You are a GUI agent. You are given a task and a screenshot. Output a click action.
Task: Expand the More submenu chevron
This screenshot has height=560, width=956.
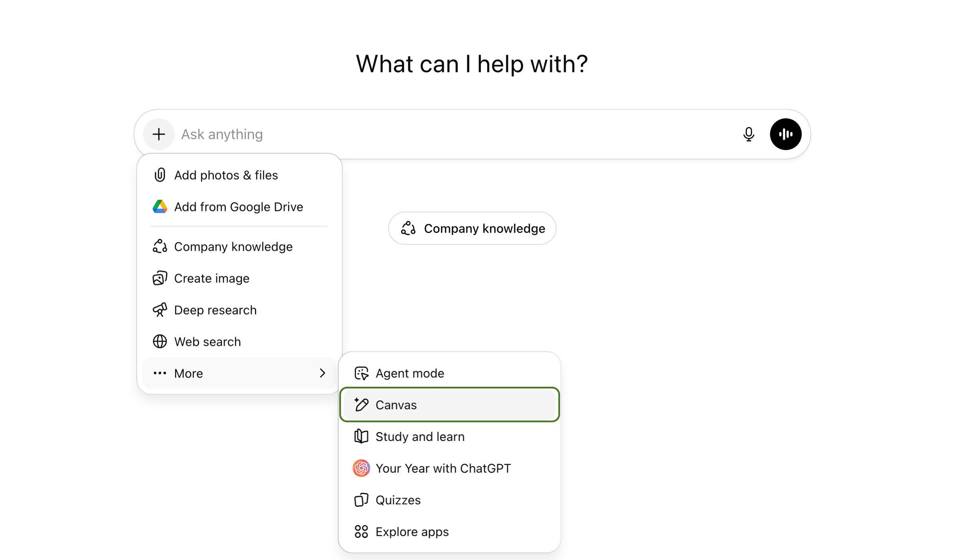point(322,373)
